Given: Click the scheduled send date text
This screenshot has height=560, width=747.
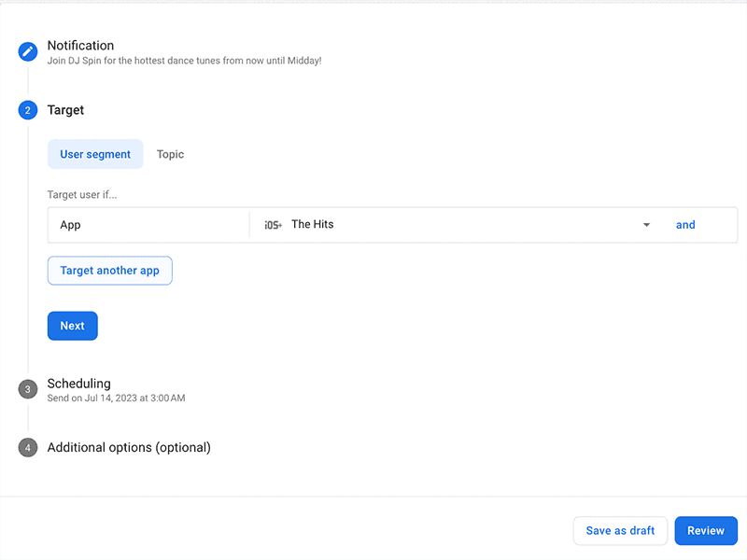Looking at the screenshot, I should 116,397.
